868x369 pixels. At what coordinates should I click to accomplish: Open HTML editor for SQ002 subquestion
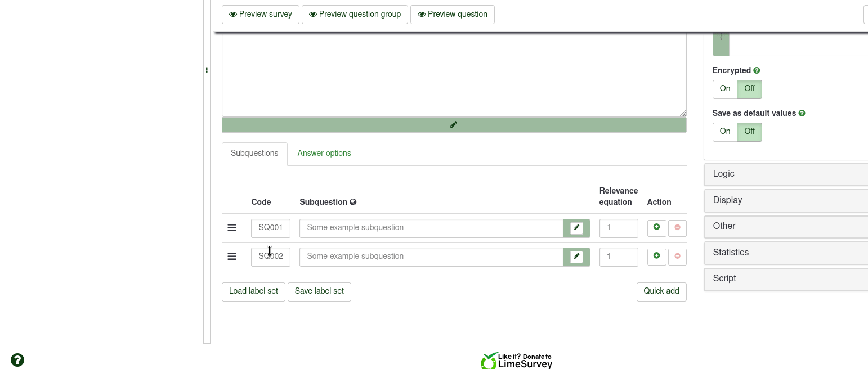click(576, 257)
